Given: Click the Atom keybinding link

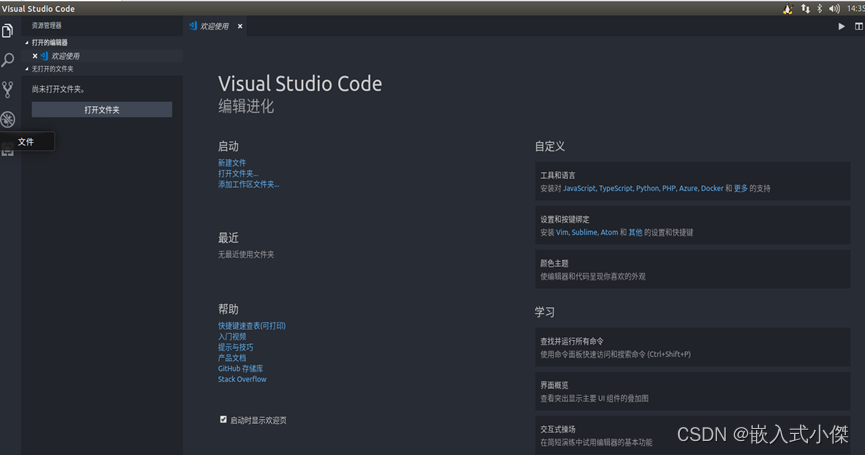Looking at the screenshot, I should pyautogui.click(x=609, y=232).
